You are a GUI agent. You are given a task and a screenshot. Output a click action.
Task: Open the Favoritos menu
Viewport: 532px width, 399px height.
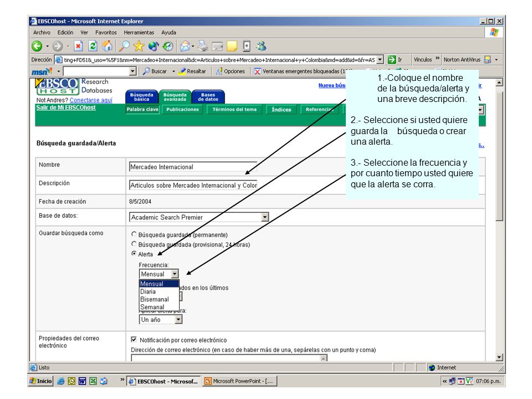coord(106,33)
